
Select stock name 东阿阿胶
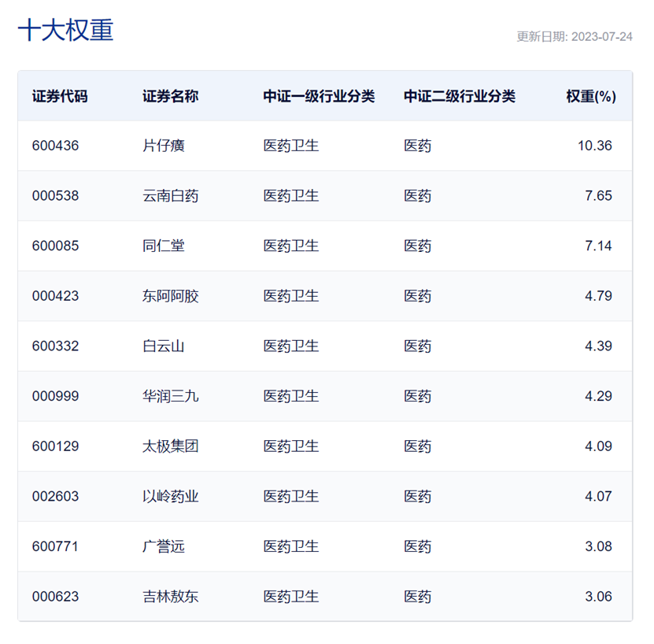[171, 296]
